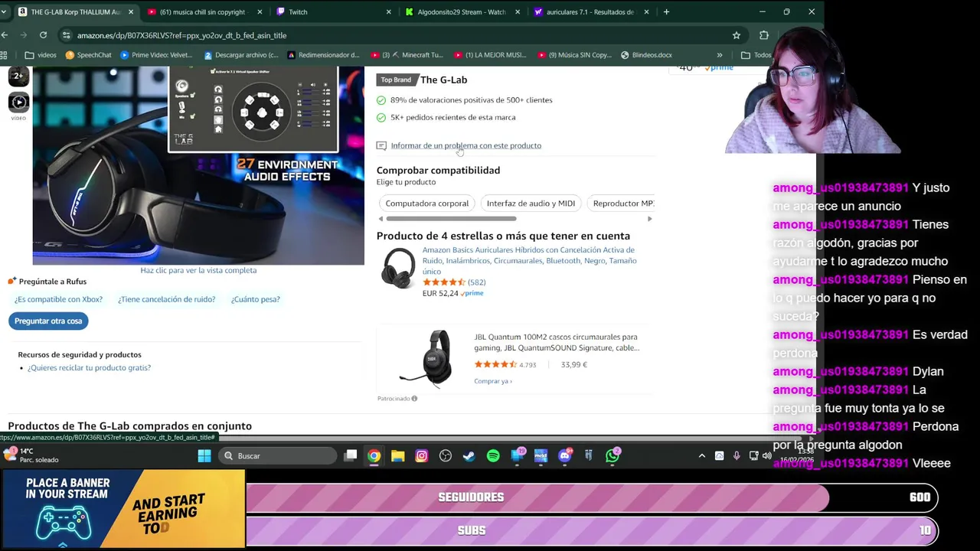Image resolution: width=980 pixels, height=551 pixels.
Task: Open Discord from the taskbar
Action: tap(565, 456)
